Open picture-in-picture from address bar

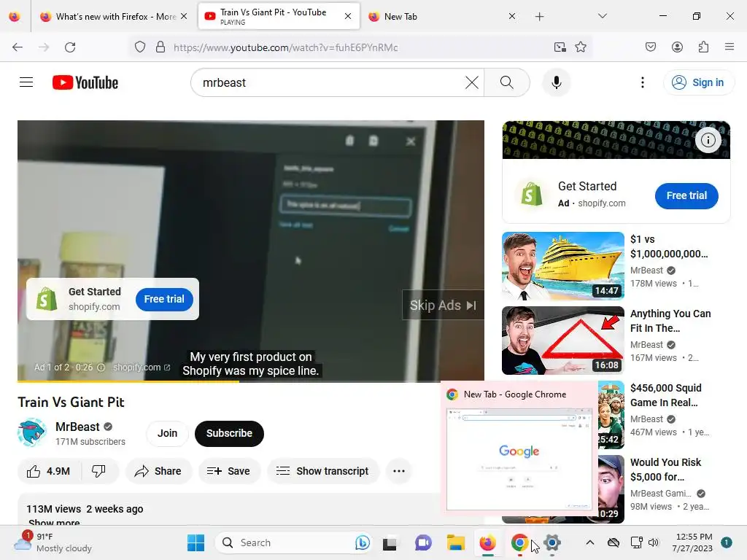coord(560,47)
